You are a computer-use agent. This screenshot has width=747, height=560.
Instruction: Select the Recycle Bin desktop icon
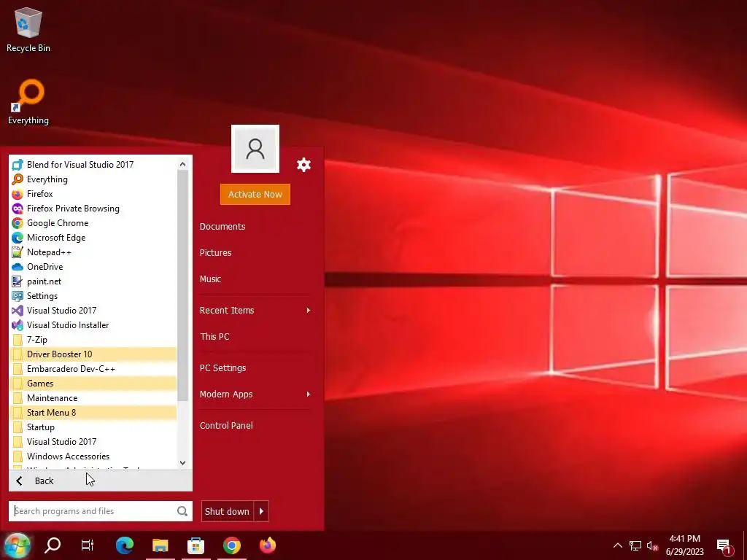pyautogui.click(x=28, y=29)
